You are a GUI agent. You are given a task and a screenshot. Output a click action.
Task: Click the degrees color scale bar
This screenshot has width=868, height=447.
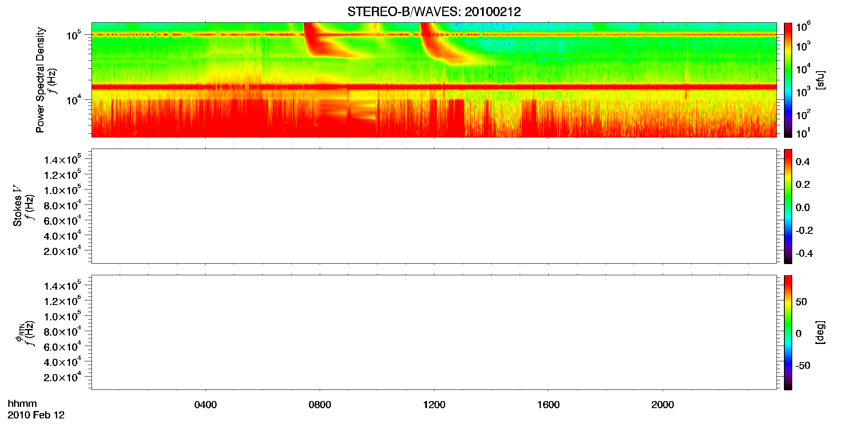pyautogui.click(x=788, y=332)
